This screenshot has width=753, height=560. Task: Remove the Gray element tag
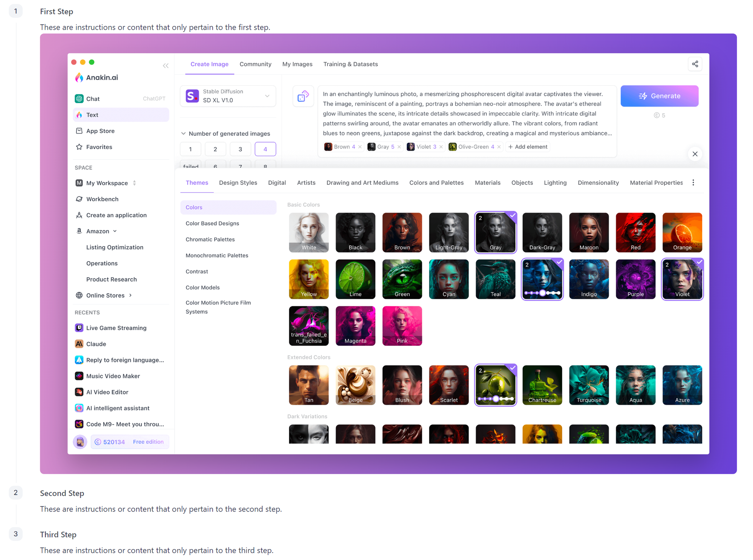pyautogui.click(x=399, y=147)
